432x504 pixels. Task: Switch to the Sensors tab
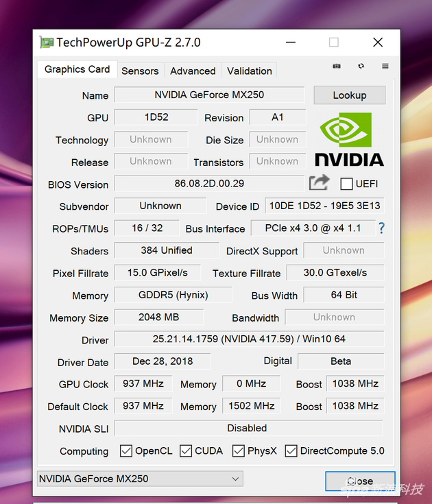point(140,71)
